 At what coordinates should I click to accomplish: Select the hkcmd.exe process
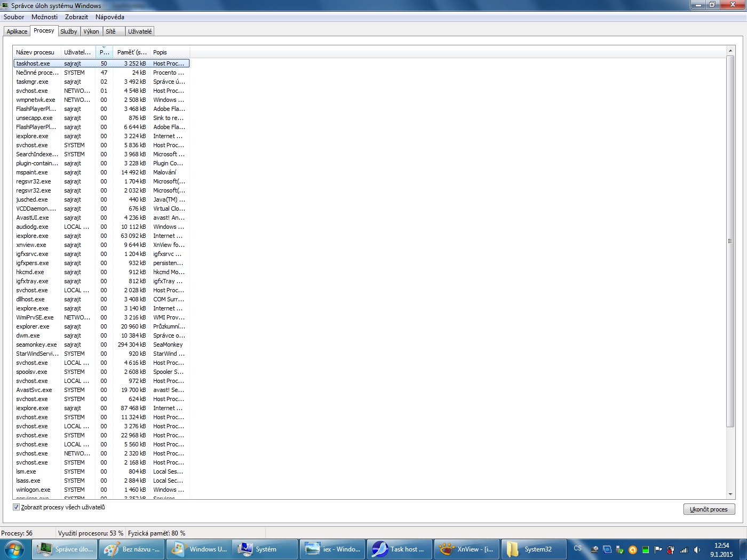click(x=101, y=272)
